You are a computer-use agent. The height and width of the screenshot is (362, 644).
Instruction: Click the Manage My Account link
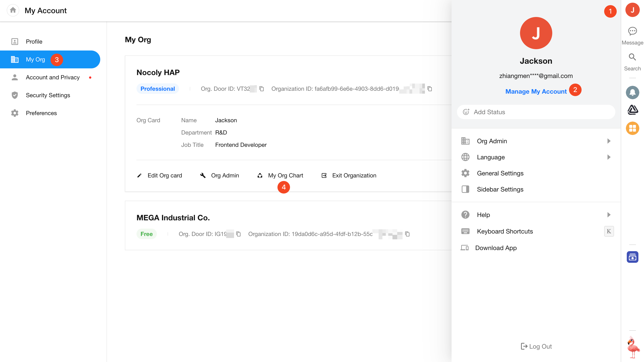tap(536, 91)
